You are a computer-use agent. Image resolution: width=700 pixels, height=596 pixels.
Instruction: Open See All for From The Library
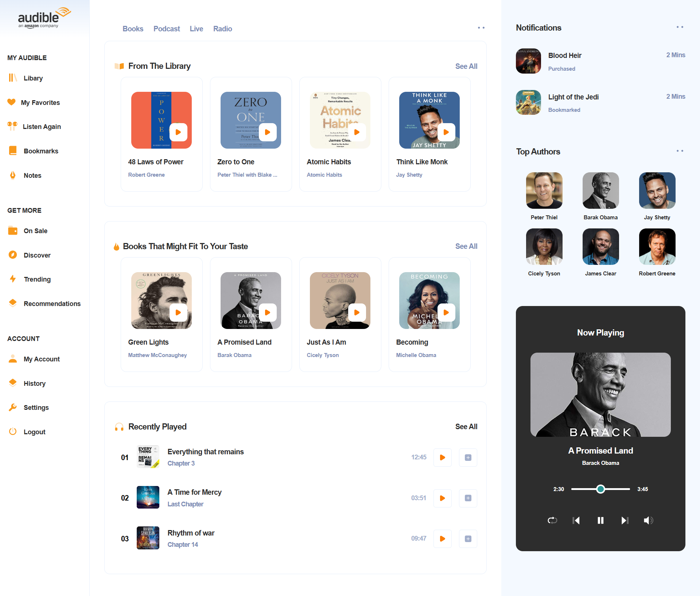tap(466, 66)
